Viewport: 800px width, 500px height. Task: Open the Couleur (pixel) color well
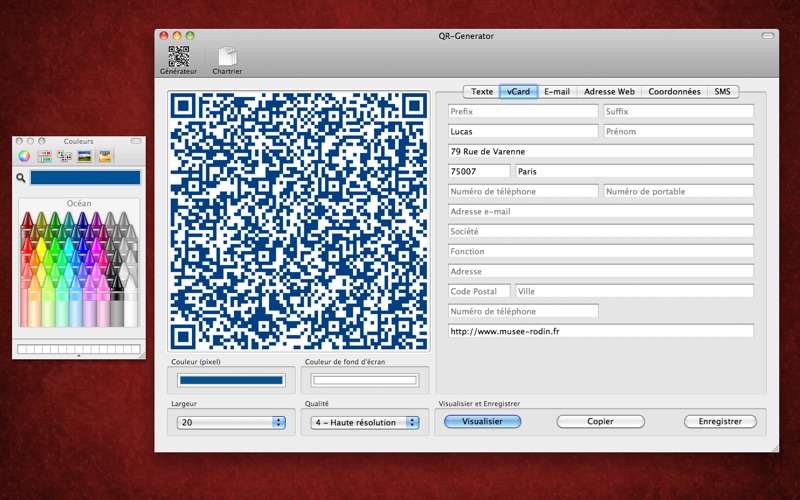point(231,380)
